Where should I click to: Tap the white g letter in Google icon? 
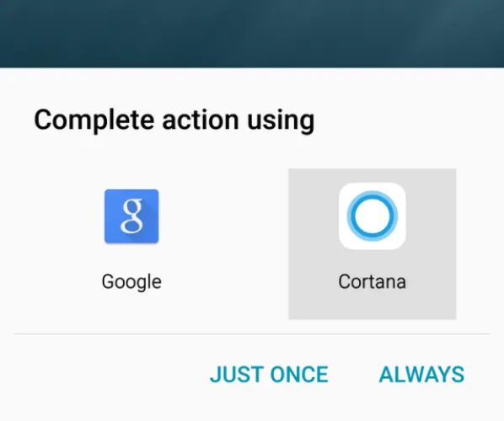tap(131, 216)
